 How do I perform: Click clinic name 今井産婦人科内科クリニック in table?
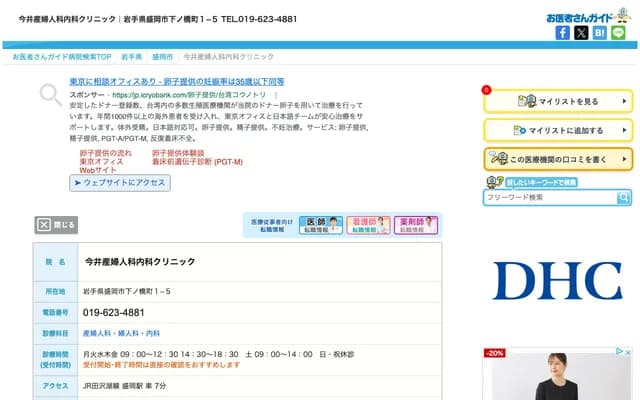[140, 262]
